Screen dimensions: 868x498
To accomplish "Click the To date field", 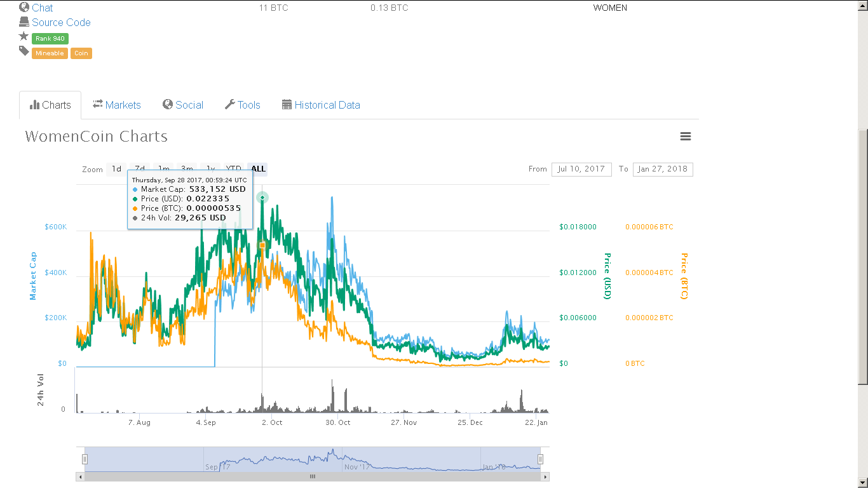I will click(x=663, y=169).
